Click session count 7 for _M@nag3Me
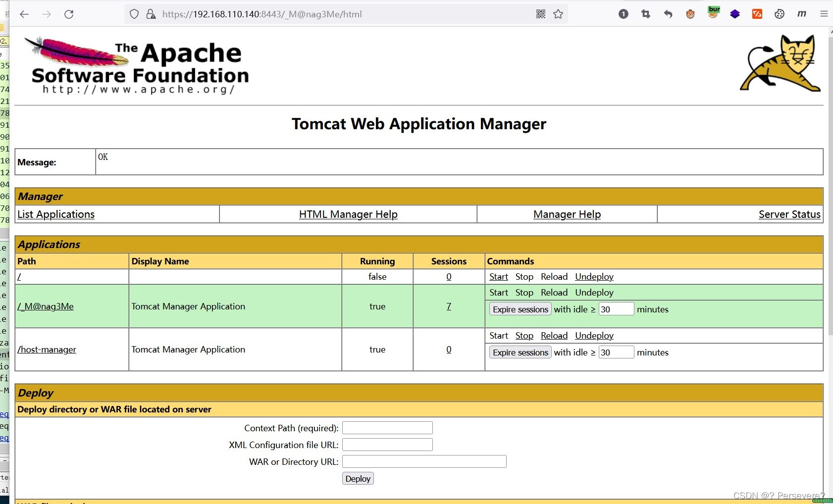The image size is (833, 504). (x=449, y=306)
